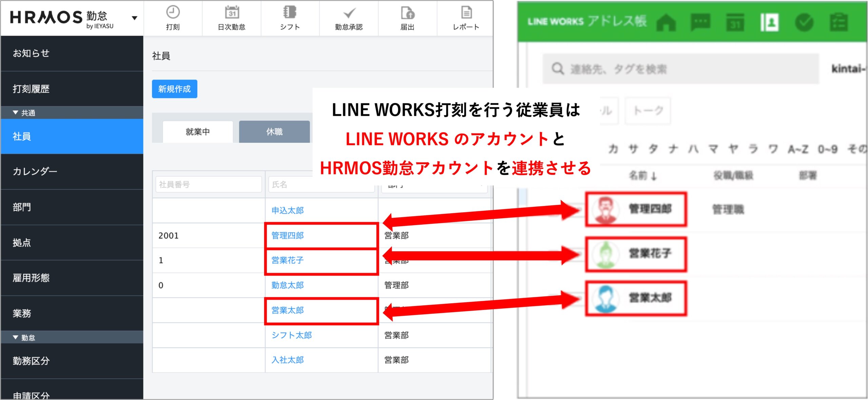Screen dimensions: 868x400
Task: Click 営業花子 avatar in LINE WORKS
Action: tap(605, 254)
